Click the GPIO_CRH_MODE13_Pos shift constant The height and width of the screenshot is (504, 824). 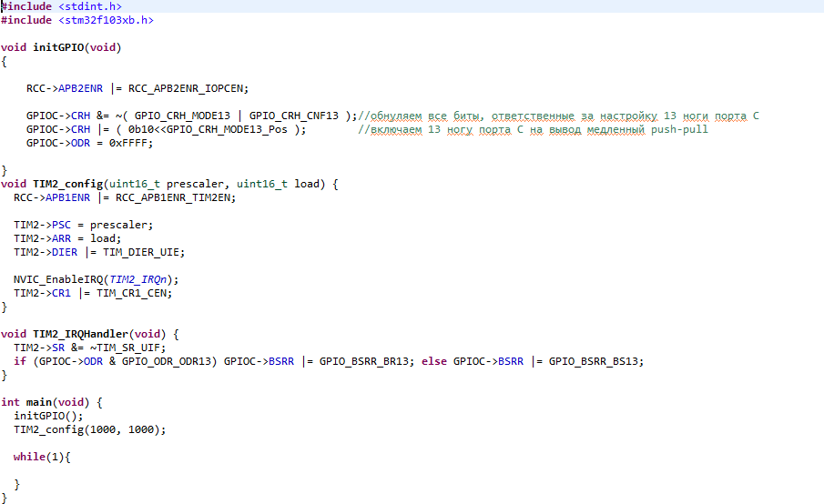[x=227, y=129]
